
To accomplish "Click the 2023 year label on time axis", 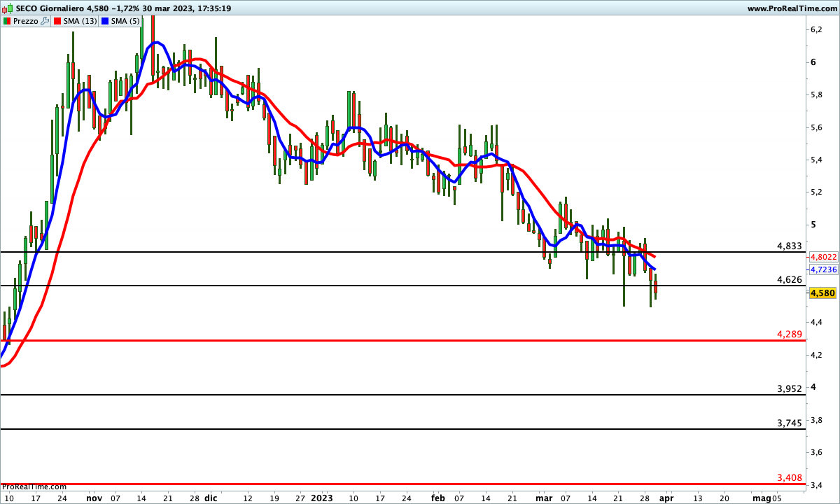I will [322, 498].
